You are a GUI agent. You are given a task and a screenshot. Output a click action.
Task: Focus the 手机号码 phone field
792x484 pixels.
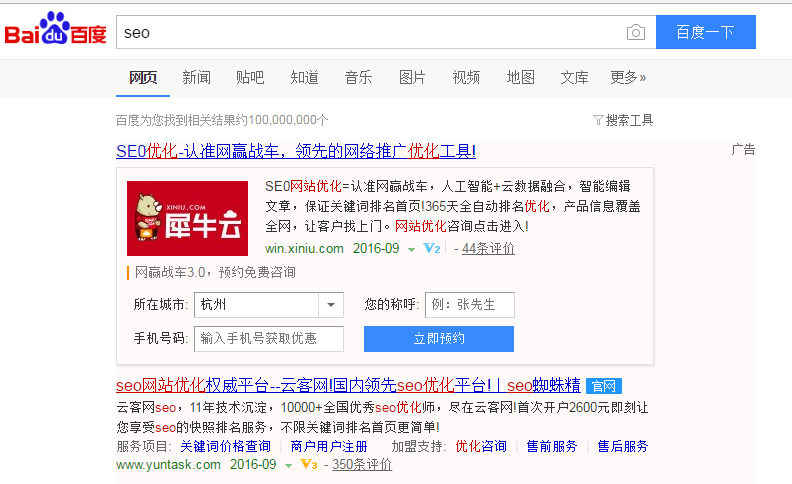269,338
